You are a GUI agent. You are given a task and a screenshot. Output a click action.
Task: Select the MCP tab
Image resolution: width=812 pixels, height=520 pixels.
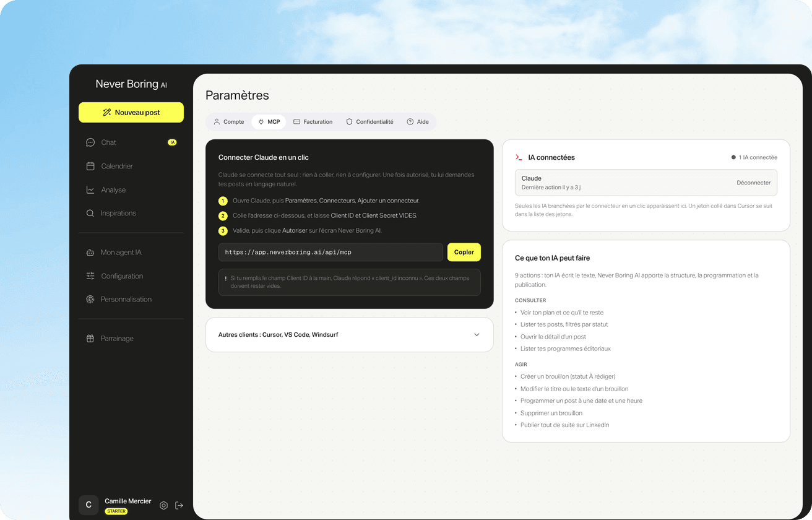(269, 122)
